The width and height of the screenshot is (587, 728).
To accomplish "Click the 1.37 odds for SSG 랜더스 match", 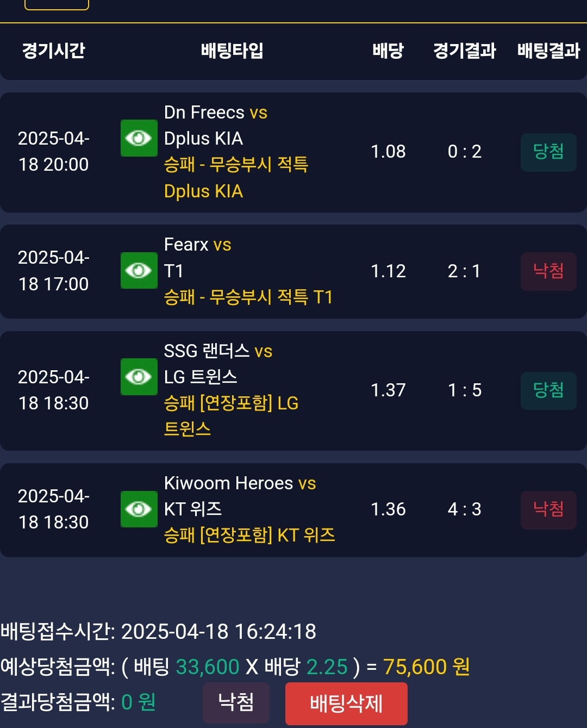I will point(388,390).
